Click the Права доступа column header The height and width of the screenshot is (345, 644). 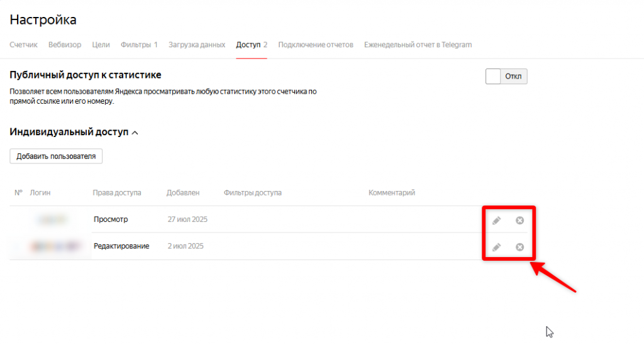point(117,192)
